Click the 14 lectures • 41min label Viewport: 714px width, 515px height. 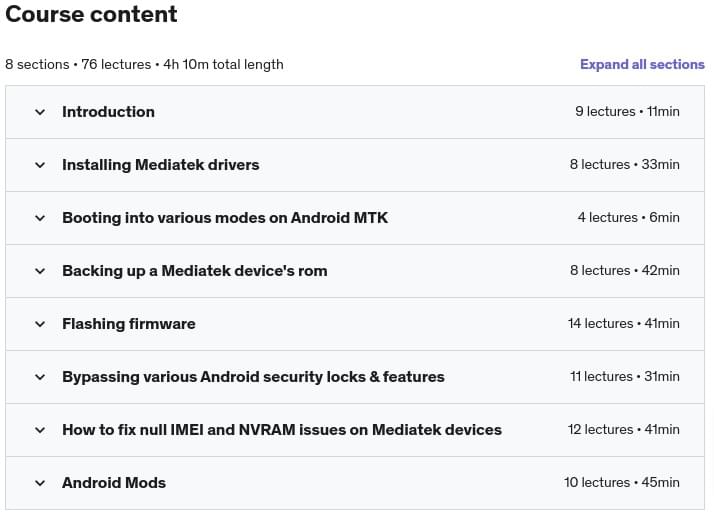pyautogui.click(x=623, y=323)
